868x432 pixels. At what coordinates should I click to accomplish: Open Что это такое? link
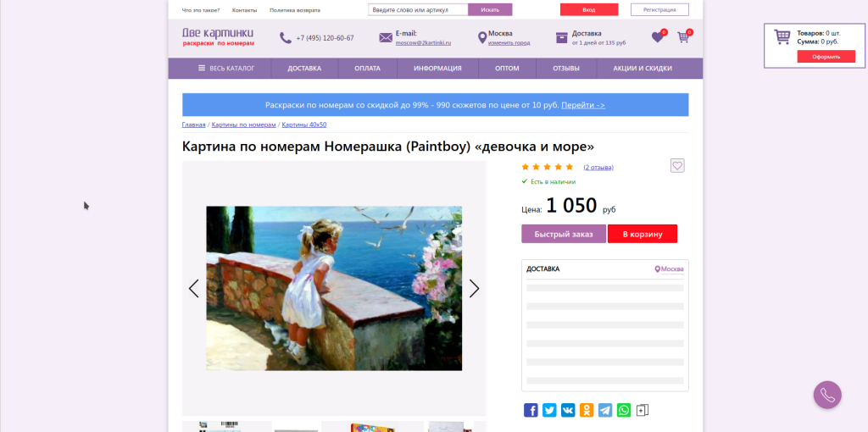(x=200, y=10)
